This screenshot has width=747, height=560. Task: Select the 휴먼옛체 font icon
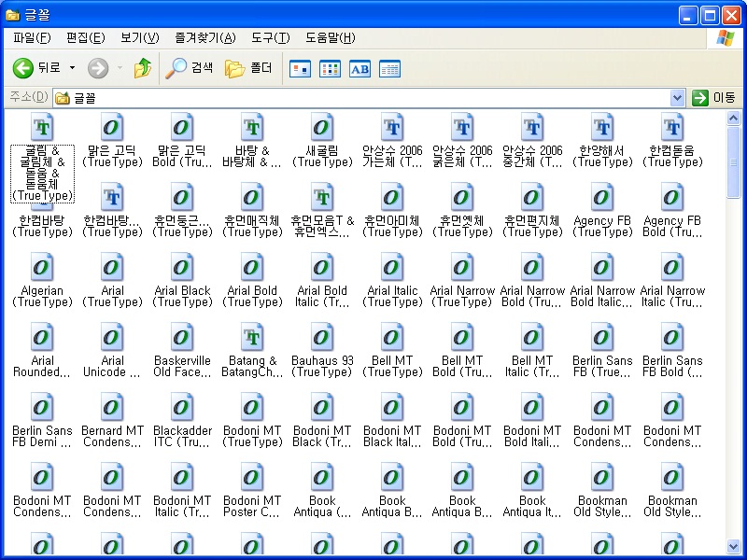(x=462, y=197)
